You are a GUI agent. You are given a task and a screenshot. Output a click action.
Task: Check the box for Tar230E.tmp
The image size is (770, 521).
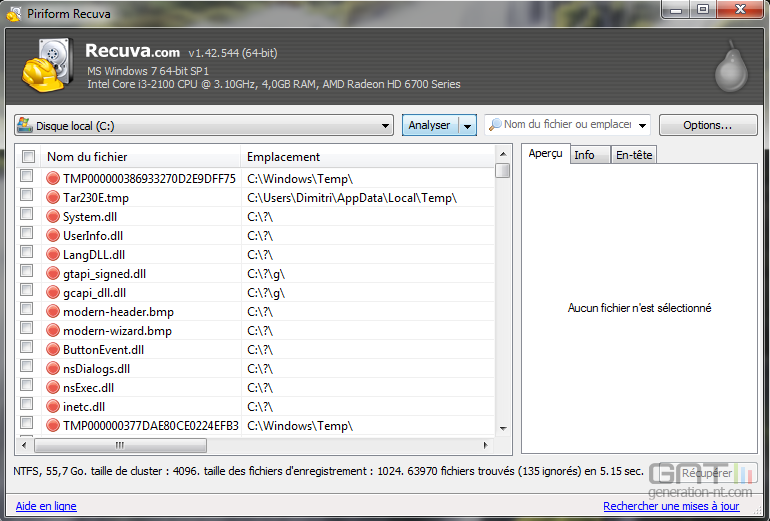point(27,195)
